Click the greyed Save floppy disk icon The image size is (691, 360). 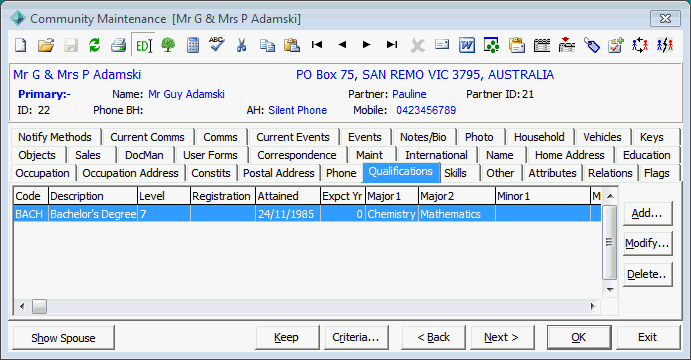point(71,45)
